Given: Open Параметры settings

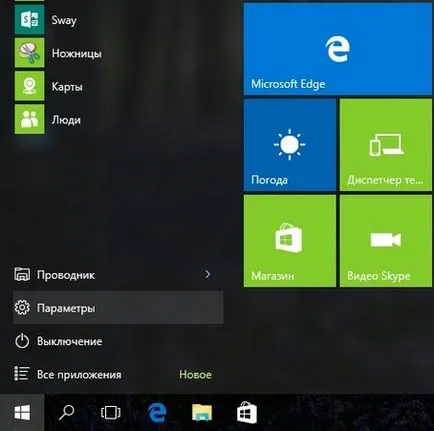Looking at the screenshot, I should (x=118, y=307).
